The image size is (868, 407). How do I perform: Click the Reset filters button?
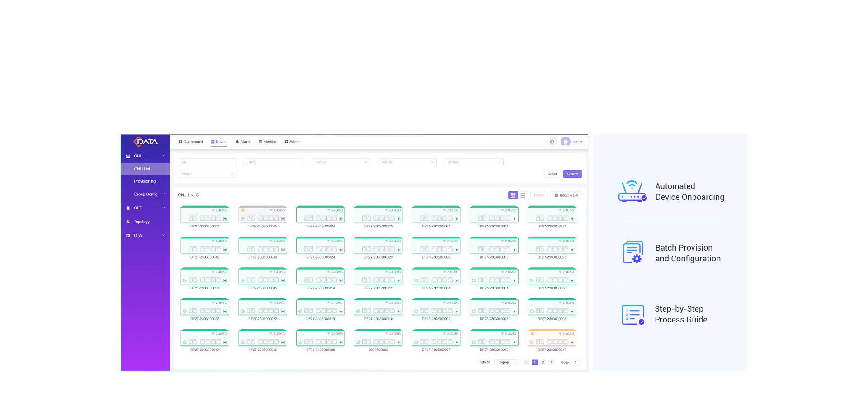552,174
